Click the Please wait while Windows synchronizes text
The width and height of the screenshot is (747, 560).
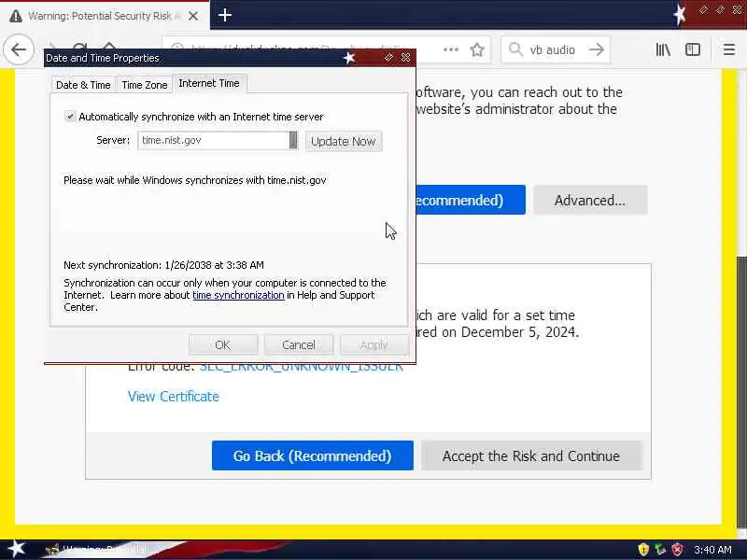(195, 180)
